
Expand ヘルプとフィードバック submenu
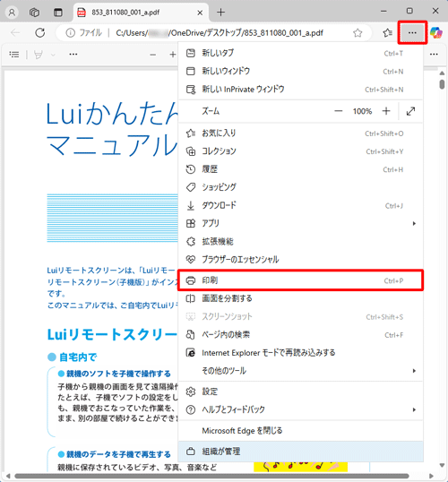(x=300, y=409)
